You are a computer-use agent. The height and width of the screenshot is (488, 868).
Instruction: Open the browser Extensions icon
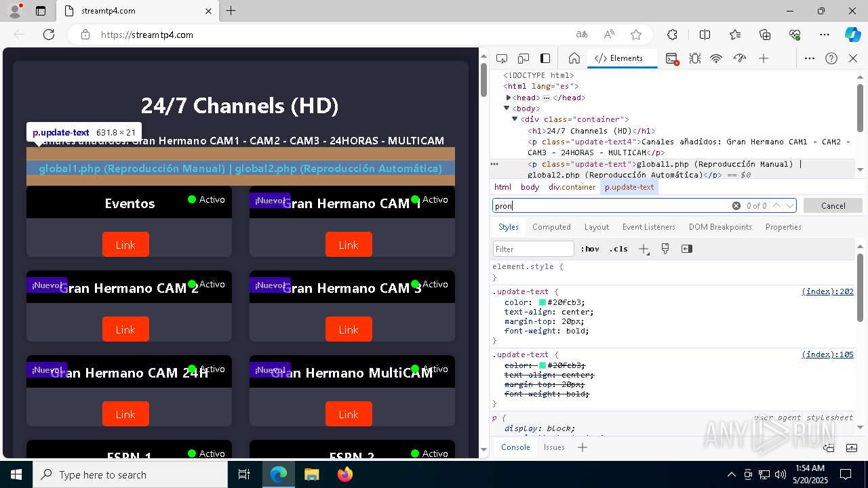(x=672, y=35)
